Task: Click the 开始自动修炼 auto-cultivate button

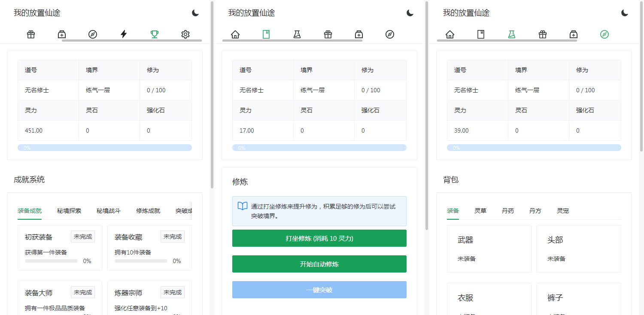Action: (x=319, y=264)
